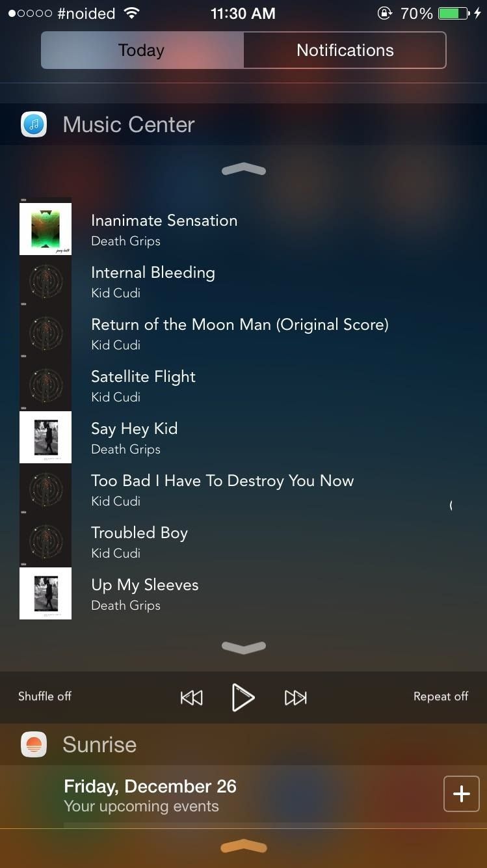487x868 pixels.
Task: Toggle Repeat off setting
Action: pos(441,696)
